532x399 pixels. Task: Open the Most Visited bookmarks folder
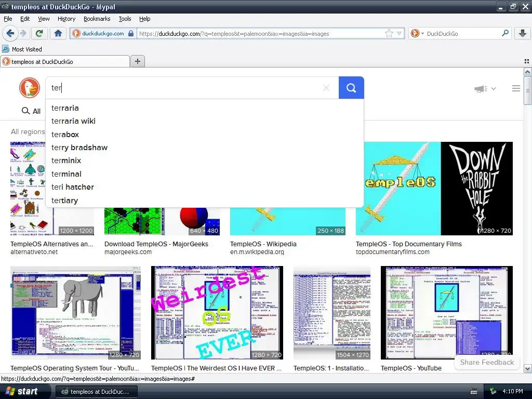(22, 49)
